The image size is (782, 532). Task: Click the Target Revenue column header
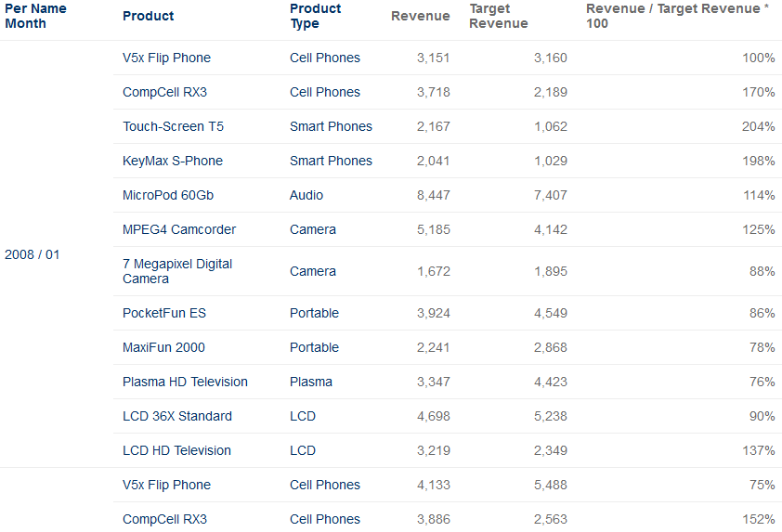point(498,16)
